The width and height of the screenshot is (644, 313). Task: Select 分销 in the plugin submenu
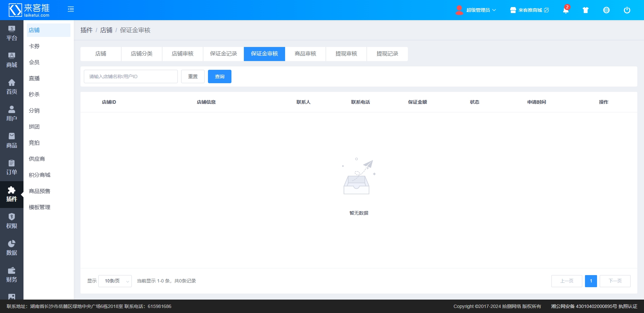[x=34, y=111]
